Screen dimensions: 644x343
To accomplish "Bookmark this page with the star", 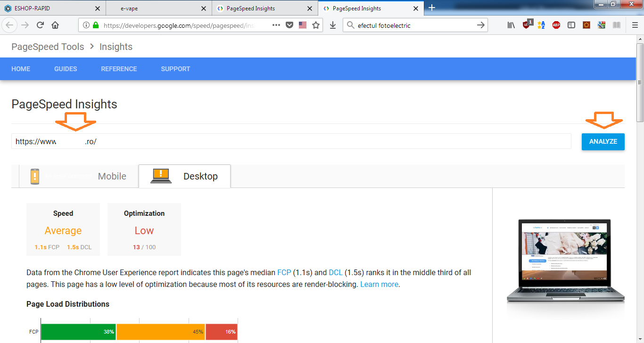I will click(316, 25).
